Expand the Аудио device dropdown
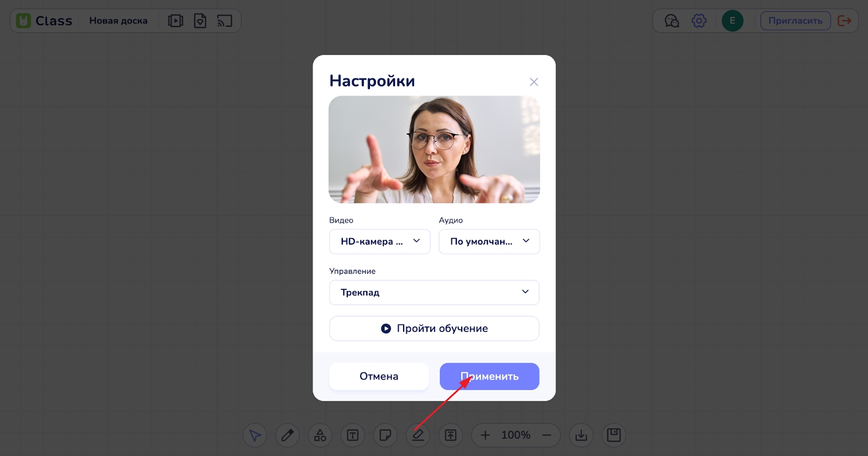The image size is (868, 456). point(489,241)
